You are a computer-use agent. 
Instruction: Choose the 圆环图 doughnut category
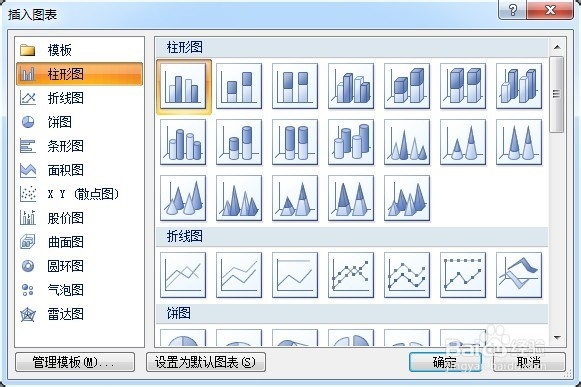pos(79,266)
